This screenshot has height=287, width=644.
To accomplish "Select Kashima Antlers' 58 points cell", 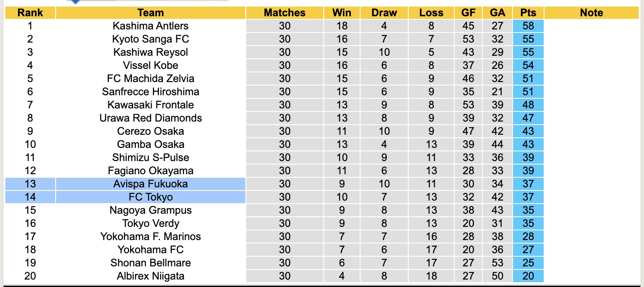I will pyautogui.click(x=528, y=26).
